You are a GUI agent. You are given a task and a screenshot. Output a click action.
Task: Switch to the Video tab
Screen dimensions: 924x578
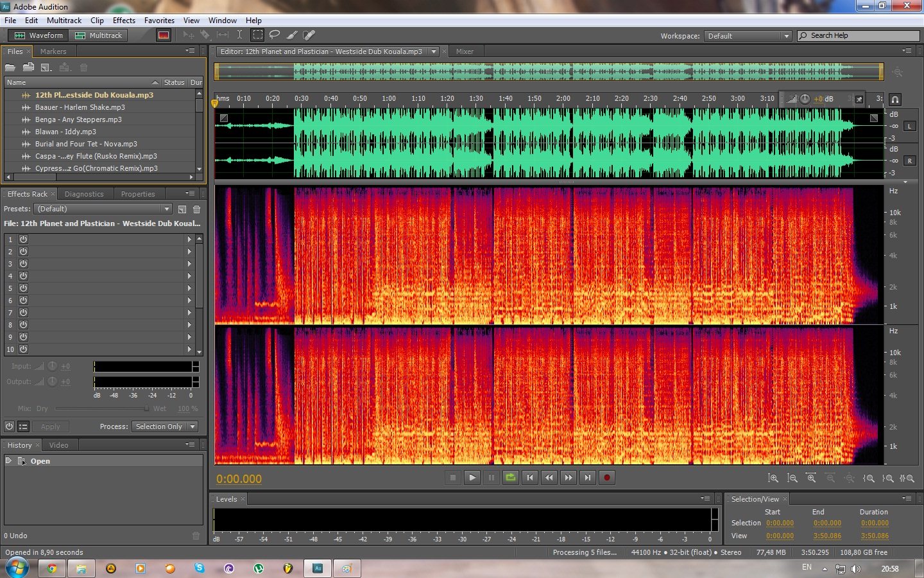[58, 445]
